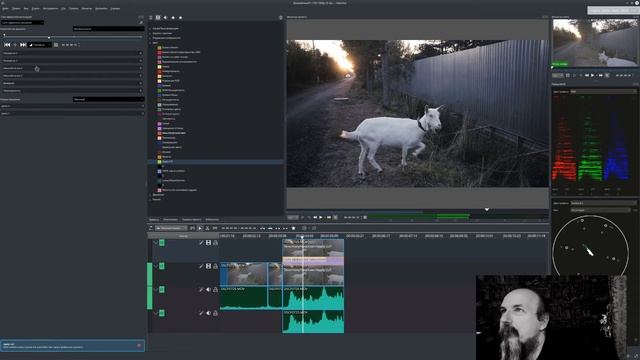Viewport: 640px width, 360px height.
Task: Go to previous keyframe in effect panel
Action: coord(7,45)
